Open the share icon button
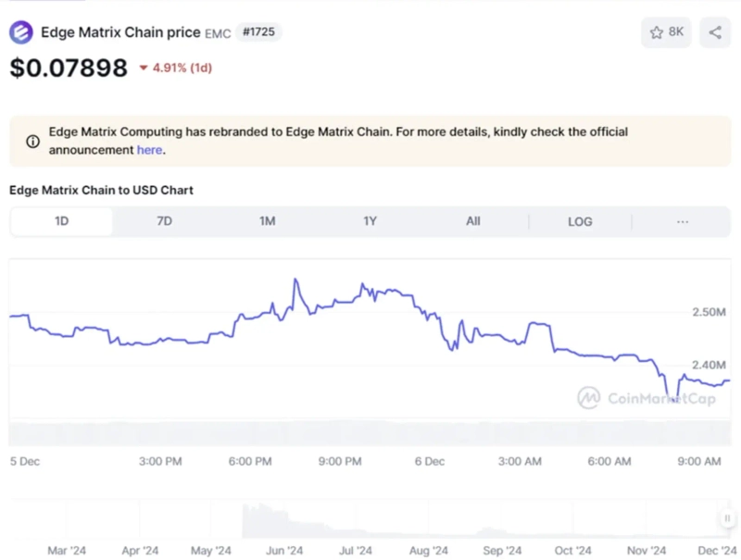The image size is (741, 560). 715,32
